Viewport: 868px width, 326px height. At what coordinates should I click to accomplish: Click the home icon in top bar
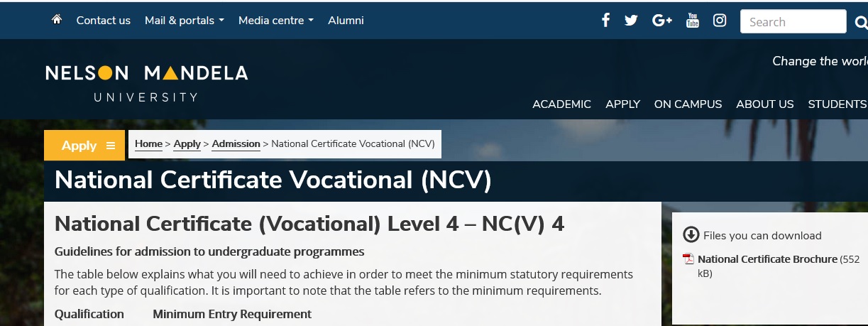click(57, 20)
